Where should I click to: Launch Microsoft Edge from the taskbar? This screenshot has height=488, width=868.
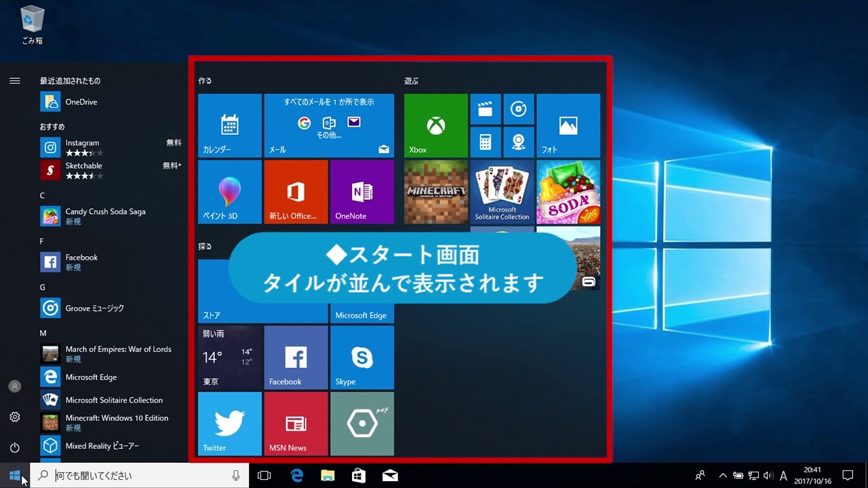297,476
